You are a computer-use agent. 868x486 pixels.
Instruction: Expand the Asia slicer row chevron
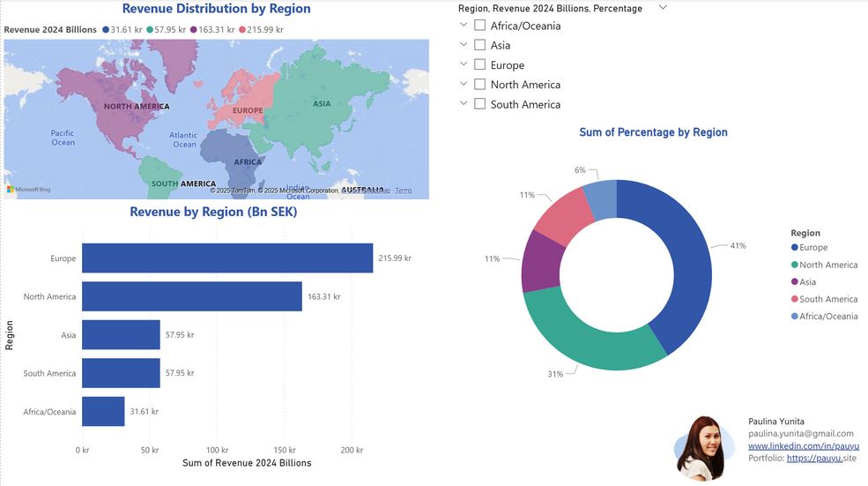[x=464, y=44]
